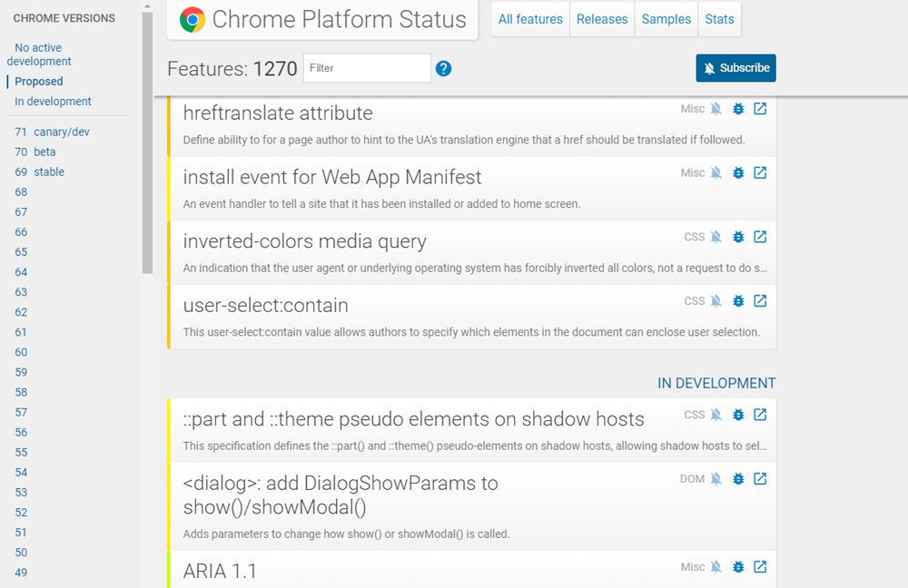Open bug icon for hreftranslate attribute
908x588 pixels.
click(x=738, y=109)
